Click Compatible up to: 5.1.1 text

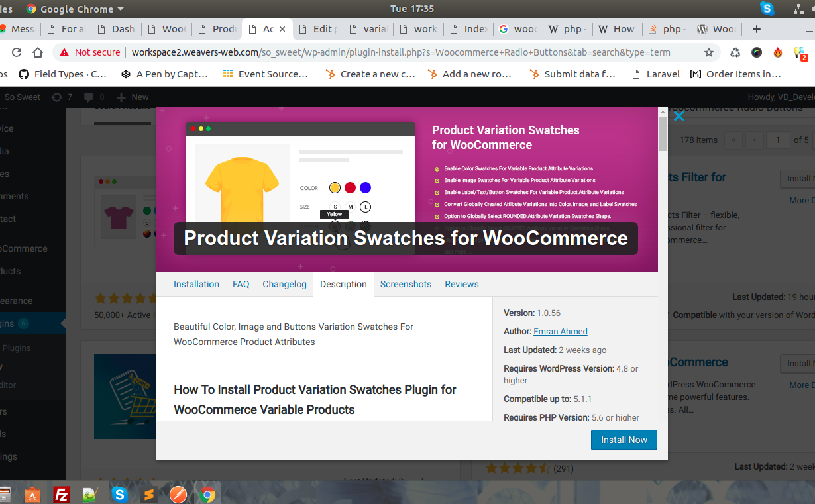point(547,399)
